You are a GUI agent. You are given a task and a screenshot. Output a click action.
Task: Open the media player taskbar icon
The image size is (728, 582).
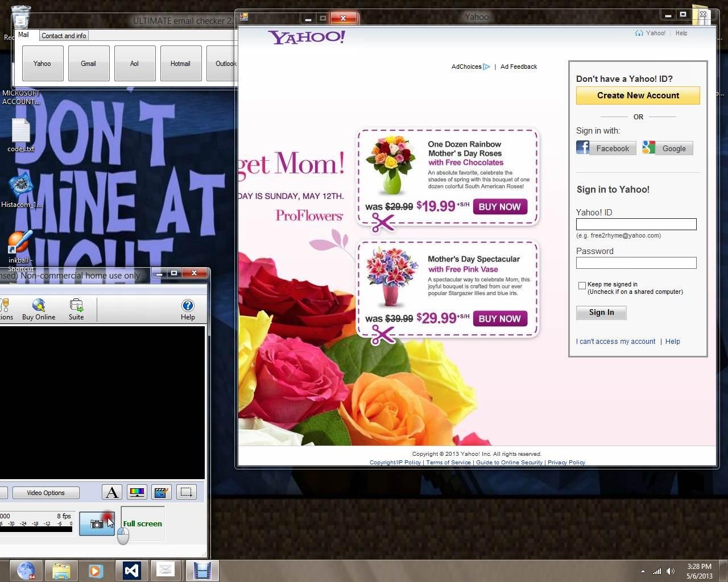click(x=96, y=571)
